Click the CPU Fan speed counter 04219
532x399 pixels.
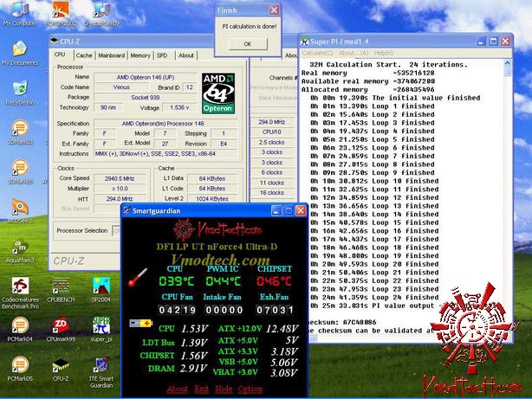[177, 310]
